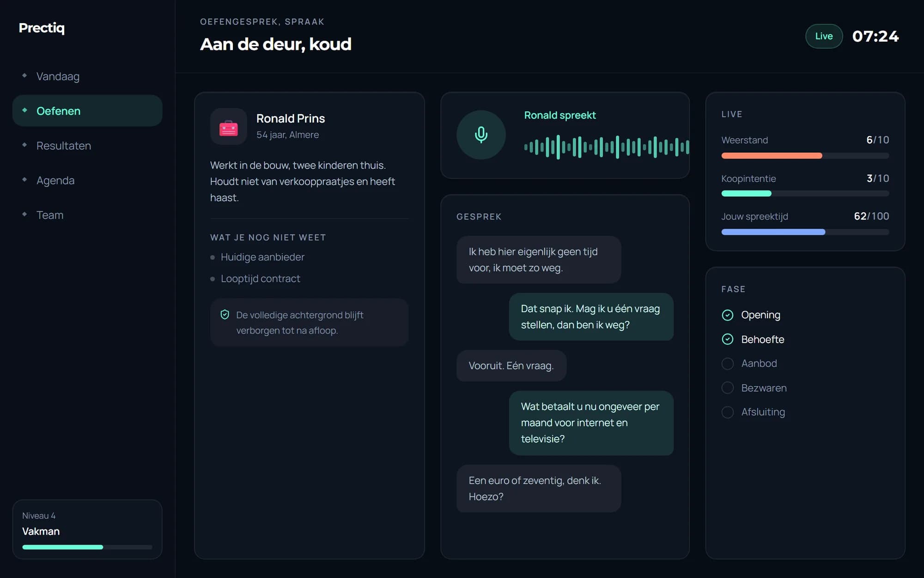Open the Team section
The image size is (924, 578).
click(87, 215)
